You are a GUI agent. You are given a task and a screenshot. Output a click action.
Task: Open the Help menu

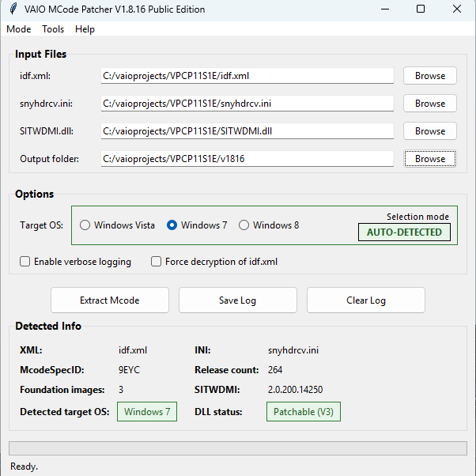tap(85, 29)
